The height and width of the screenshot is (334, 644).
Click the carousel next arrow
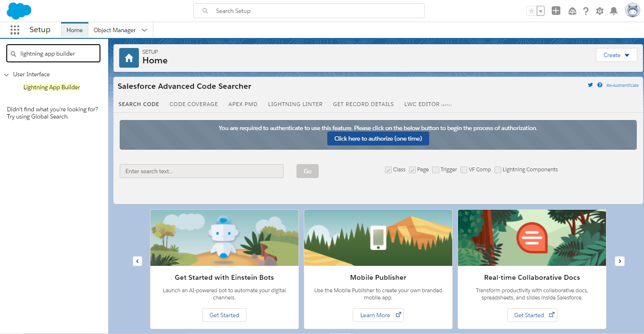click(619, 261)
